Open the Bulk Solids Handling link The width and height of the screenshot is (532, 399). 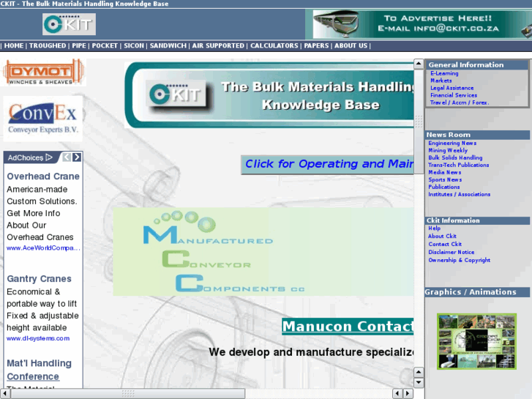455,157
